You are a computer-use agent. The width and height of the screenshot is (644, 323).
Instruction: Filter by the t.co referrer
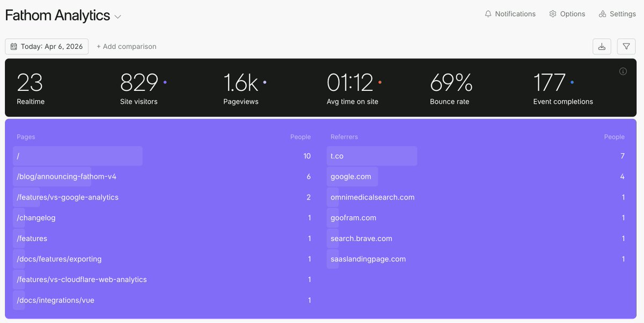click(476, 156)
